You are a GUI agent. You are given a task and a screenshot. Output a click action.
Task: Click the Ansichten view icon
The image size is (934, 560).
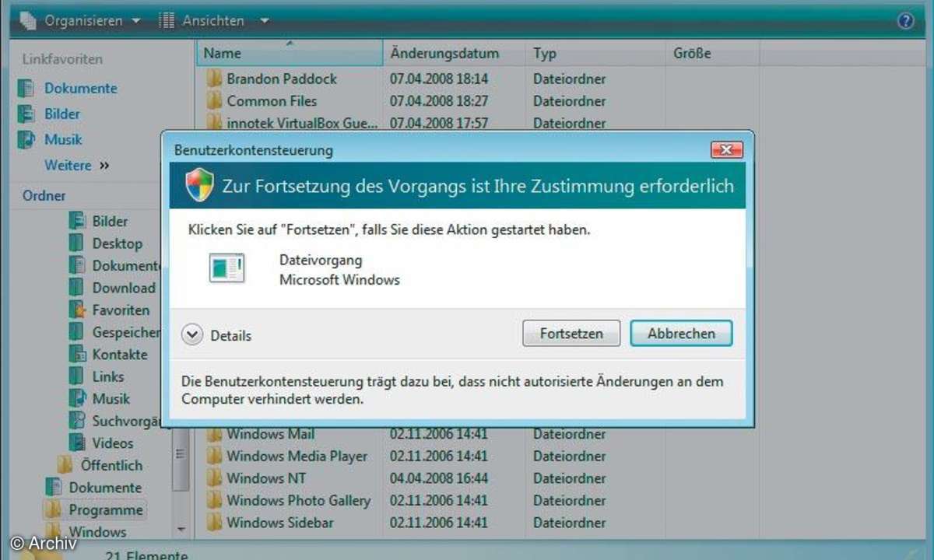point(167,21)
